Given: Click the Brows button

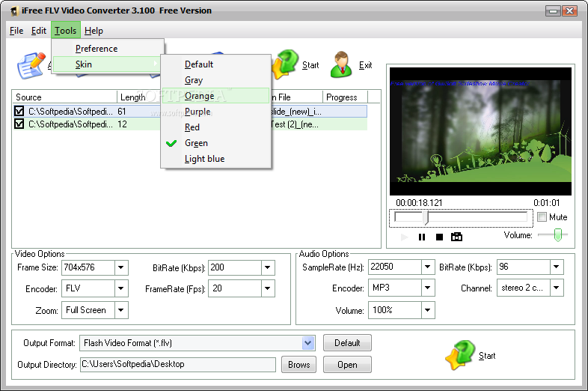Looking at the screenshot, I should 299,365.
